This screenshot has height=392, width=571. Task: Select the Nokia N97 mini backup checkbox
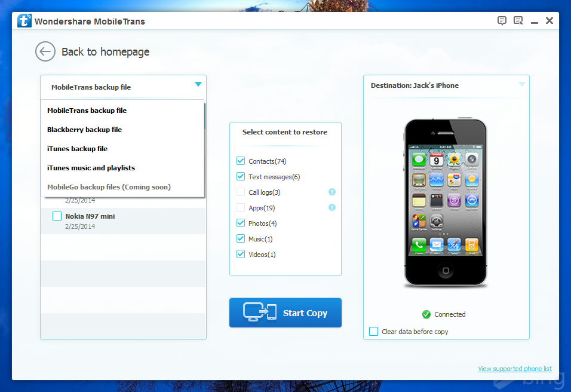point(57,216)
